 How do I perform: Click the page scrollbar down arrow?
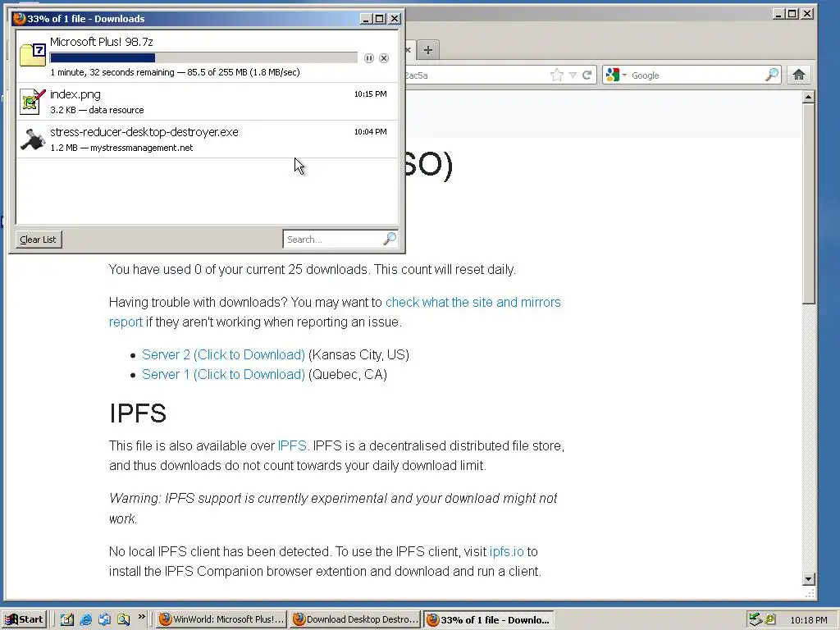coord(808,578)
